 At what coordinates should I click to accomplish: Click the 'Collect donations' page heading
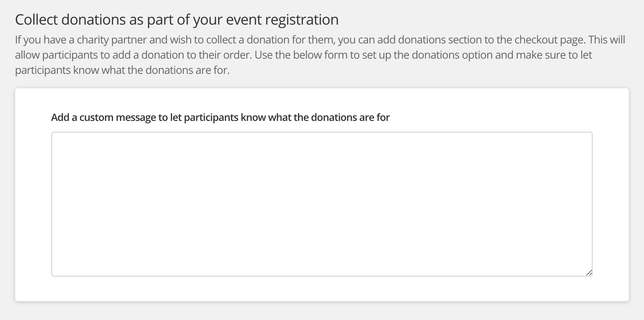coord(177,20)
